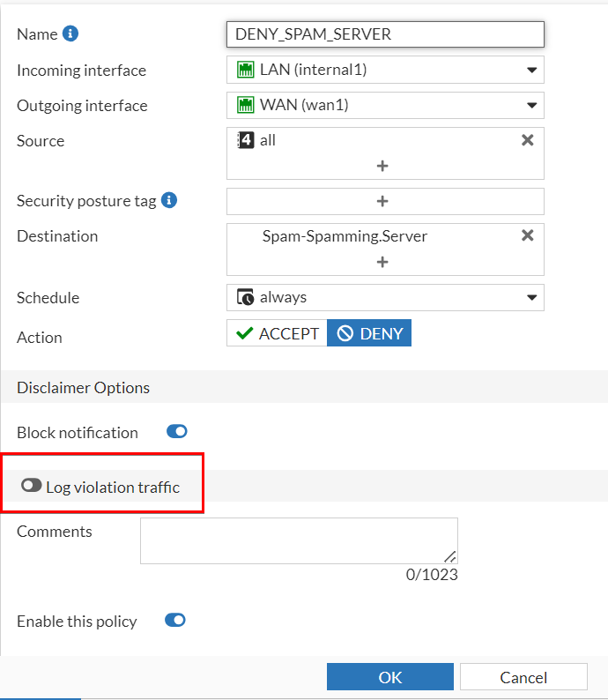Remove the Spam-Spamming.Server destination entry
This screenshot has height=700, width=608.
(x=527, y=235)
